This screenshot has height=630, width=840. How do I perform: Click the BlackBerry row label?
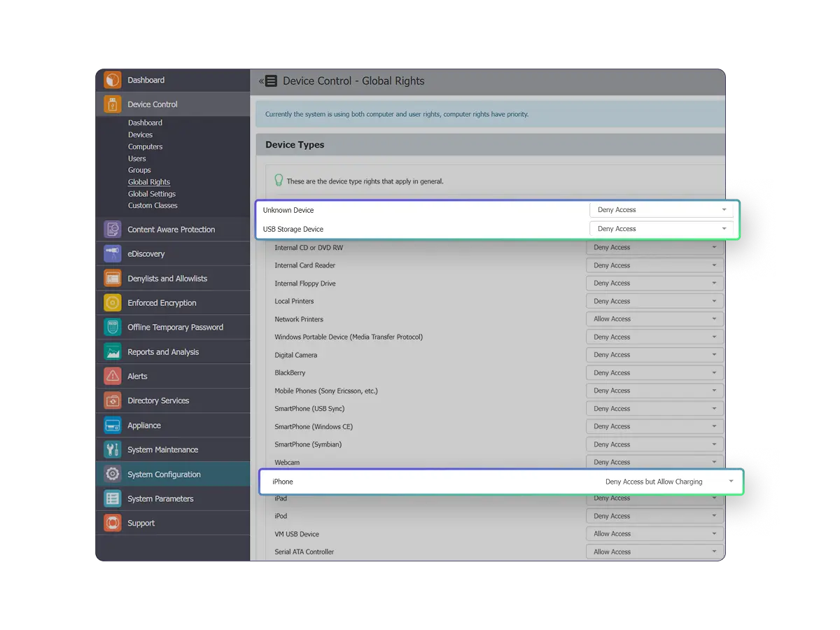click(x=290, y=373)
